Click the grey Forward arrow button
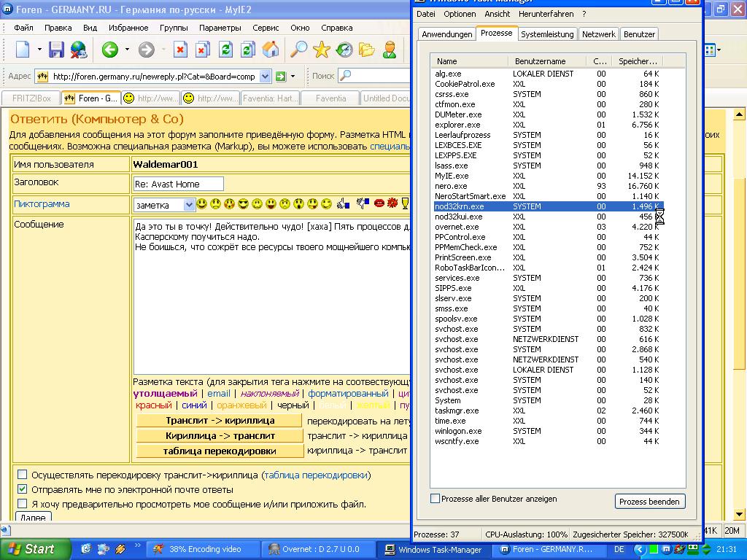Viewport: 747px width, 560px height. 146,49
